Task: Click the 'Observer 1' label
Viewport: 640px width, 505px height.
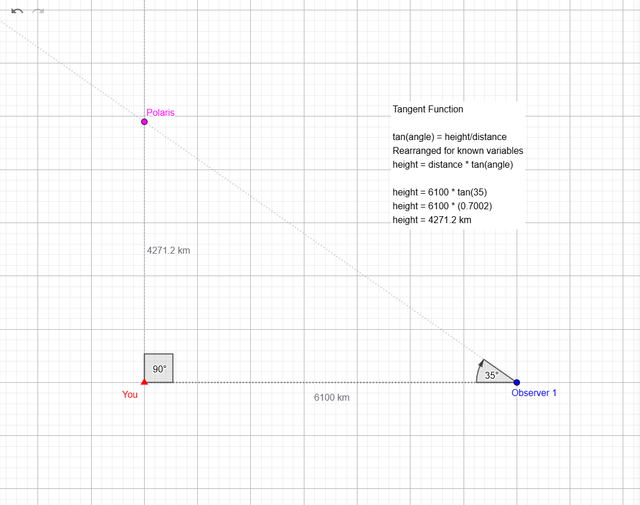Action: tap(534, 393)
